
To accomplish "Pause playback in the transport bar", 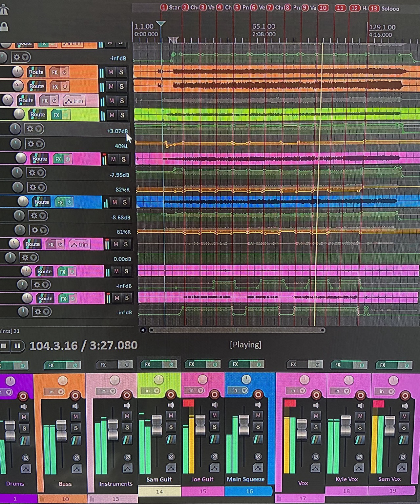I will pyautogui.click(x=17, y=346).
